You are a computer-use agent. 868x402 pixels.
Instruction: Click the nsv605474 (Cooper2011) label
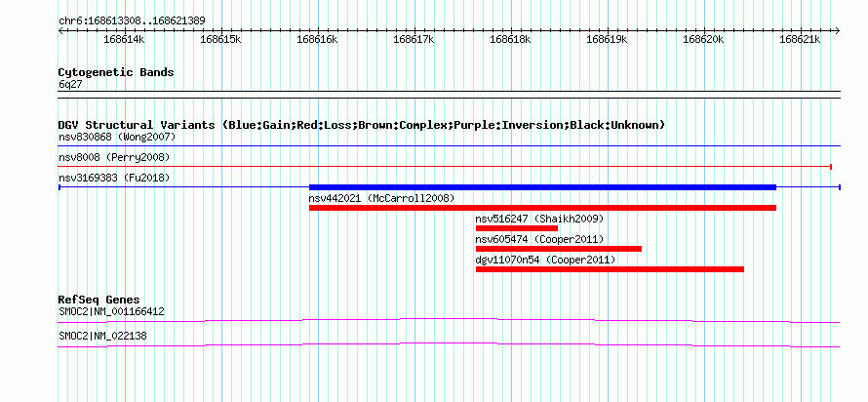(x=539, y=239)
